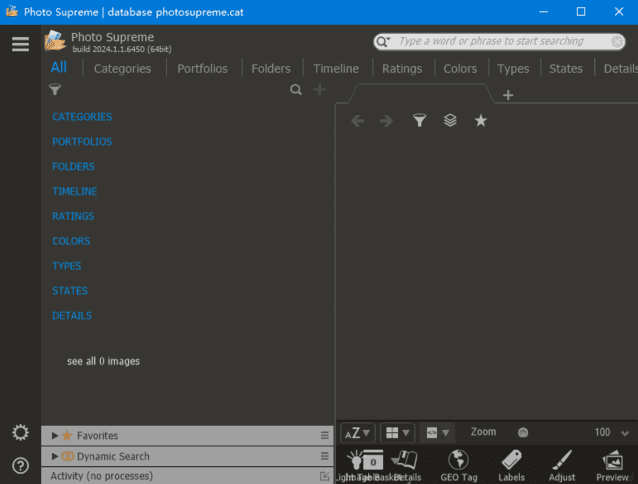Switch to the Portfolios tab

click(202, 68)
